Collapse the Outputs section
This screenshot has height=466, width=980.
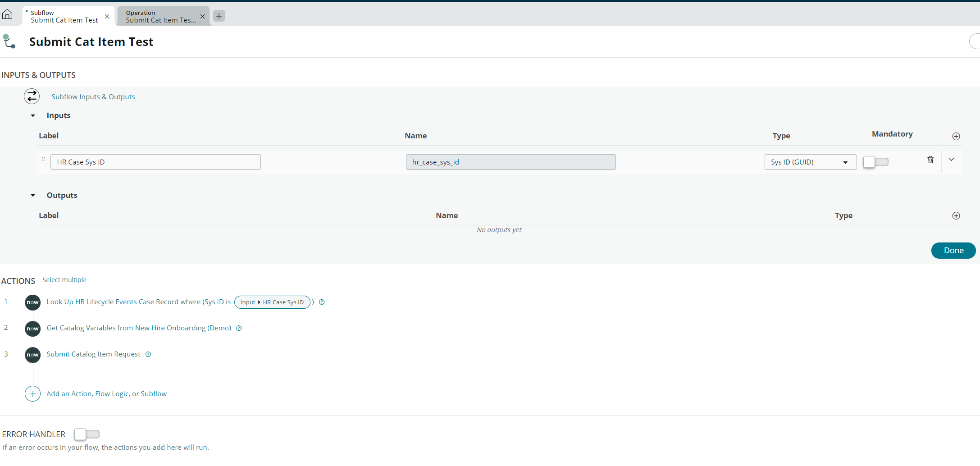pyautogui.click(x=33, y=196)
